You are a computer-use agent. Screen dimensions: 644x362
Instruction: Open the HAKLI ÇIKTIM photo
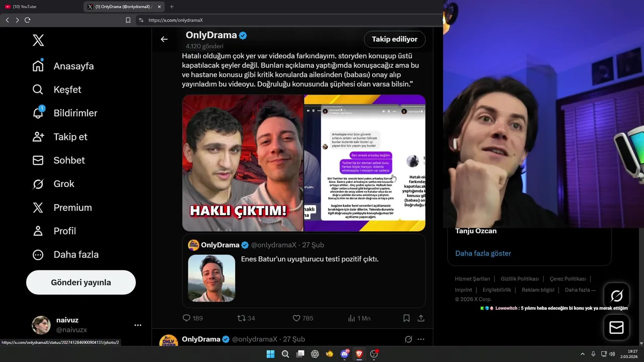[x=243, y=163]
